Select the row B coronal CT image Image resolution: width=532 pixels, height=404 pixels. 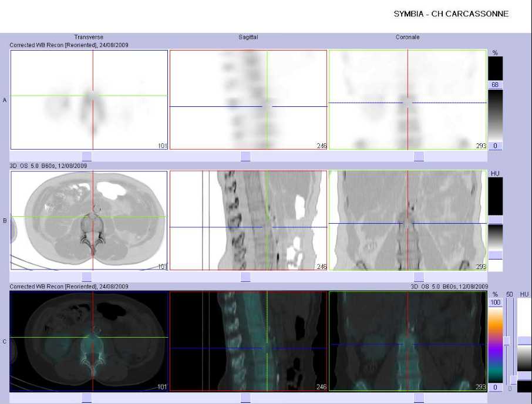[x=408, y=220]
